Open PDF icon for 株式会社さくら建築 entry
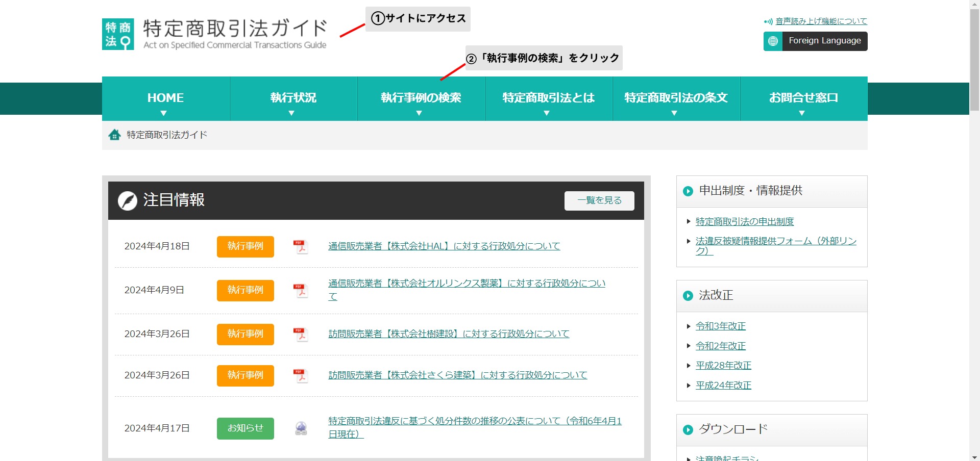 tap(301, 375)
